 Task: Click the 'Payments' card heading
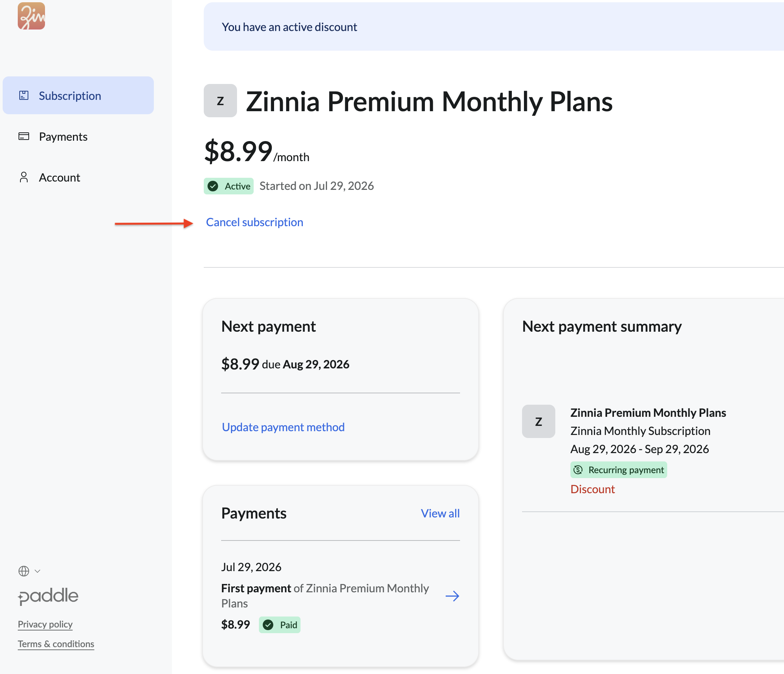pos(254,514)
